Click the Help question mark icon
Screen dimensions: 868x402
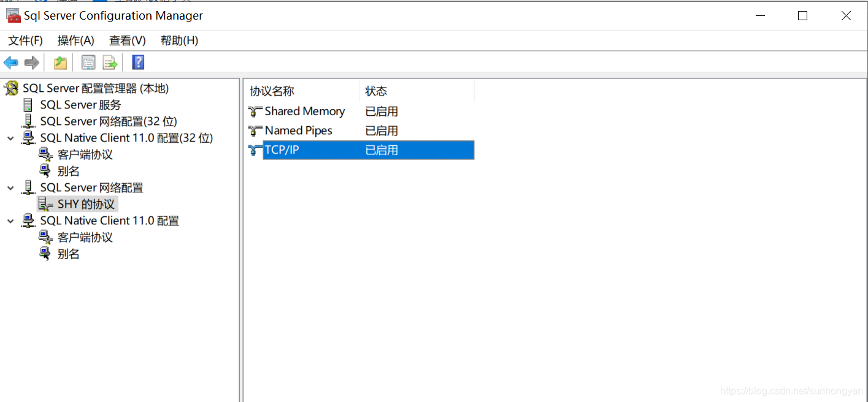tap(138, 63)
